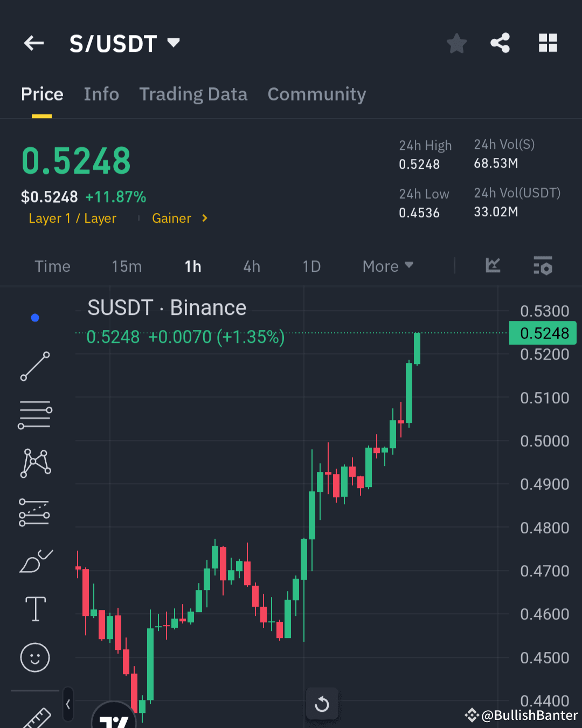The image size is (582, 728).
Task: Select the measure ruler tool
Action: click(x=35, y=717)
